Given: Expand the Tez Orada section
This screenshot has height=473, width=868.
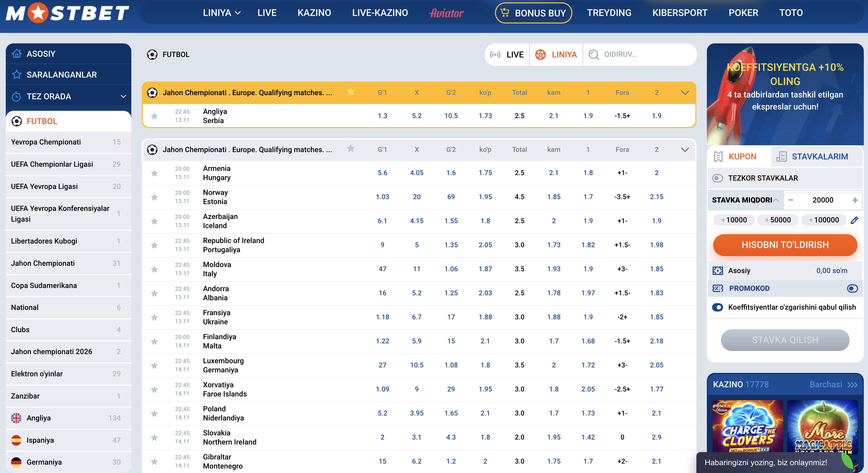Looking at the screenshot, I should point(123,97).
